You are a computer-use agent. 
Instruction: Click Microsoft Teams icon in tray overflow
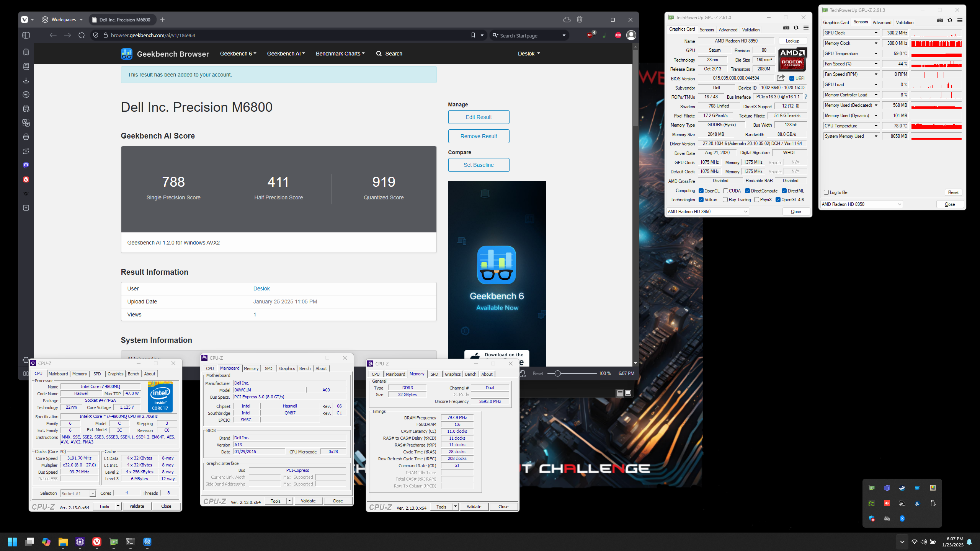click(x=887, y=488)
